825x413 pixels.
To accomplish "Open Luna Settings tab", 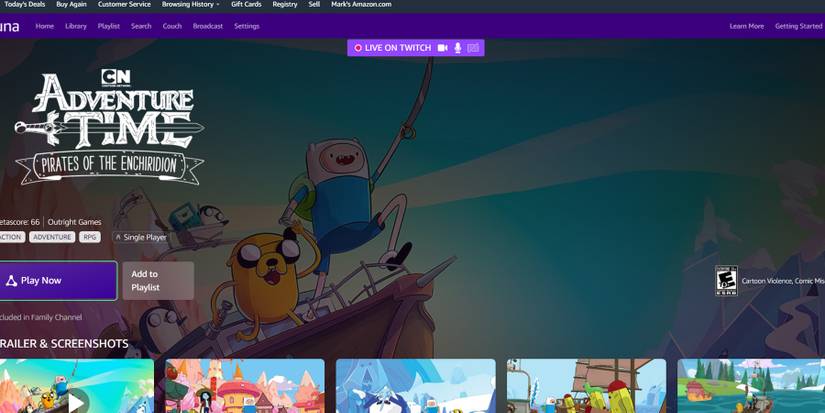I will (x=247, y=26).
